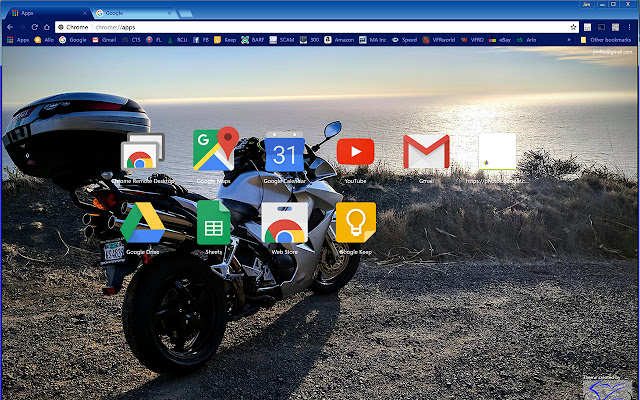Click the profile name button in title bar
The image size is (640, 400).
[587, 4]
